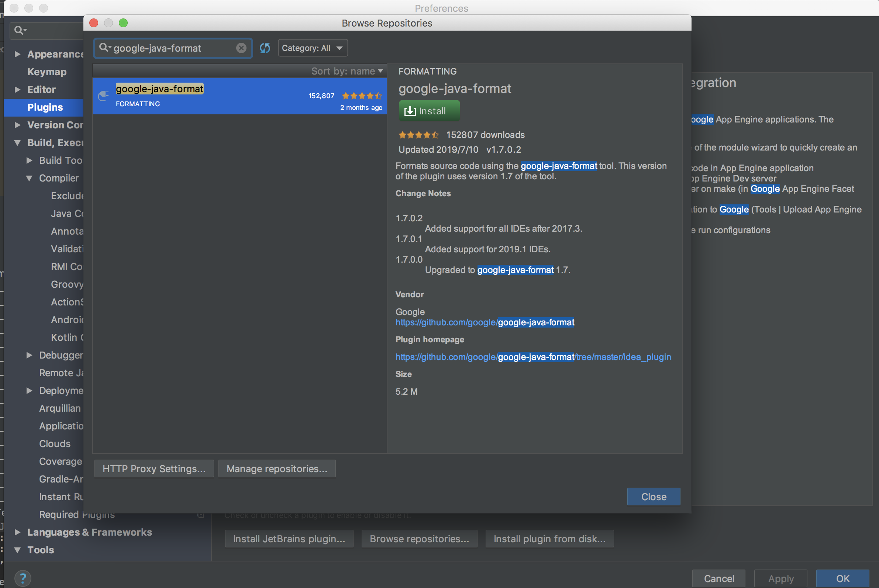Open HTTP Proxy Settings
Image resolution: width=879 pixels, height=588 pixels.
click(x=154, y=468)
